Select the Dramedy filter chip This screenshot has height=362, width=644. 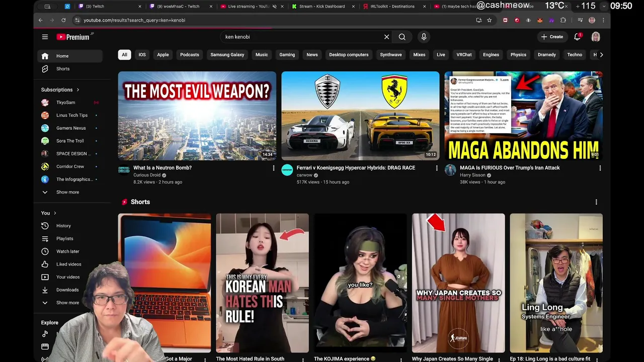[x=547, y=55]
